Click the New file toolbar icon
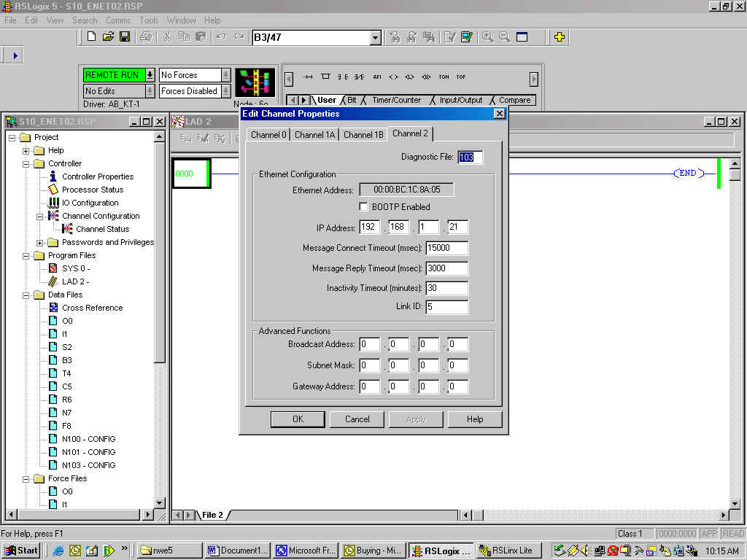 [91, 36]
